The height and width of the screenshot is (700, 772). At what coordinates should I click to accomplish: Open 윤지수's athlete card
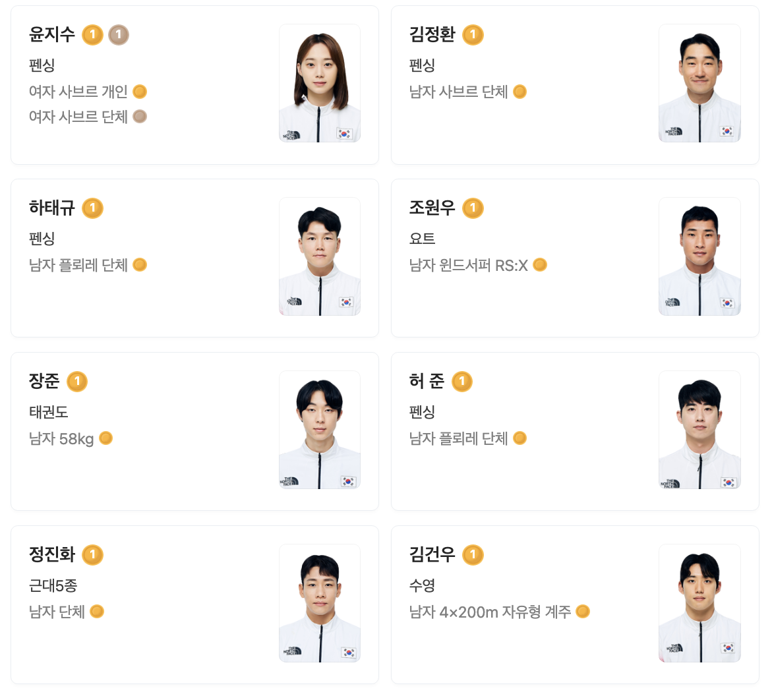[194, 84]
